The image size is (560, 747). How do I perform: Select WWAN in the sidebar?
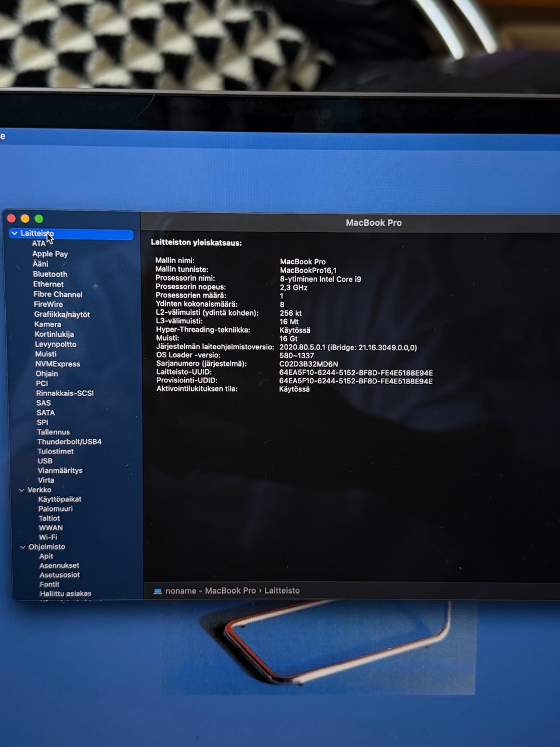51,528
